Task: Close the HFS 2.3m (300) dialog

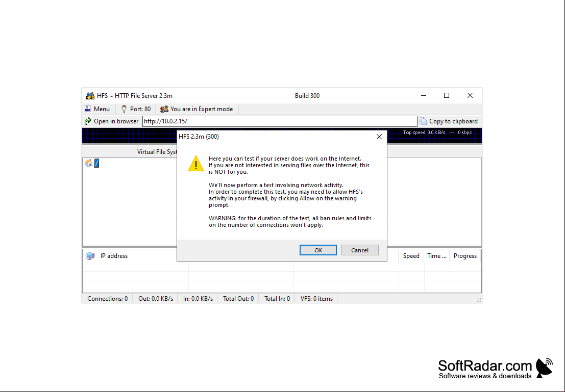Action: point(379,137)
